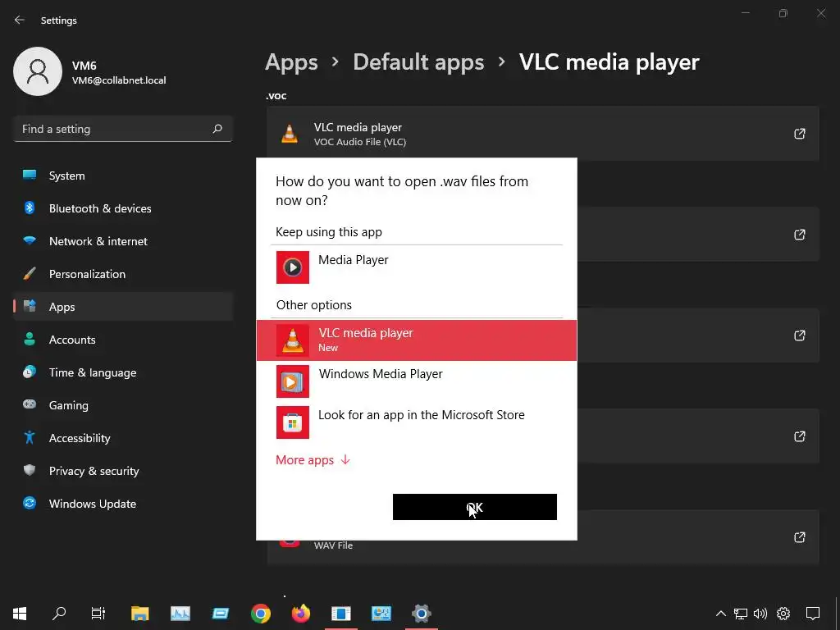Go back using the Settings back arrow
Viewport: 840px width, 630px height.
[x=20, y=20]
